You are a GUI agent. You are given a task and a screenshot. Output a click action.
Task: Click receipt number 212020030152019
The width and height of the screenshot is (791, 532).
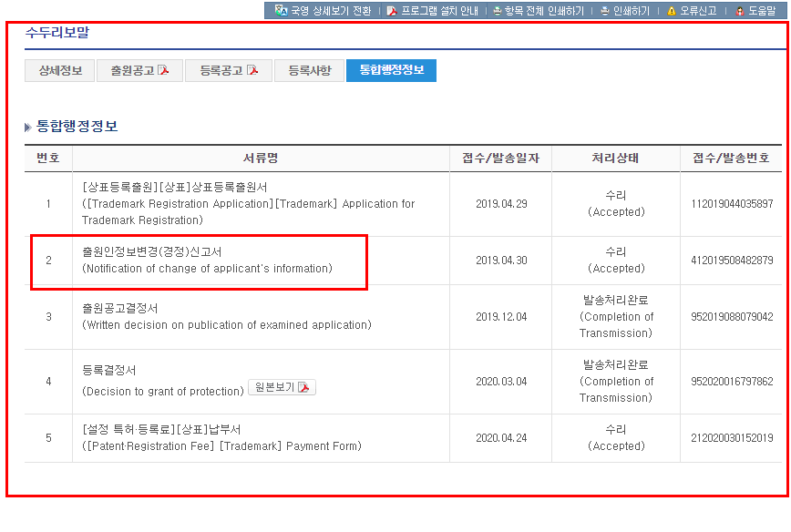coord(732,437)
